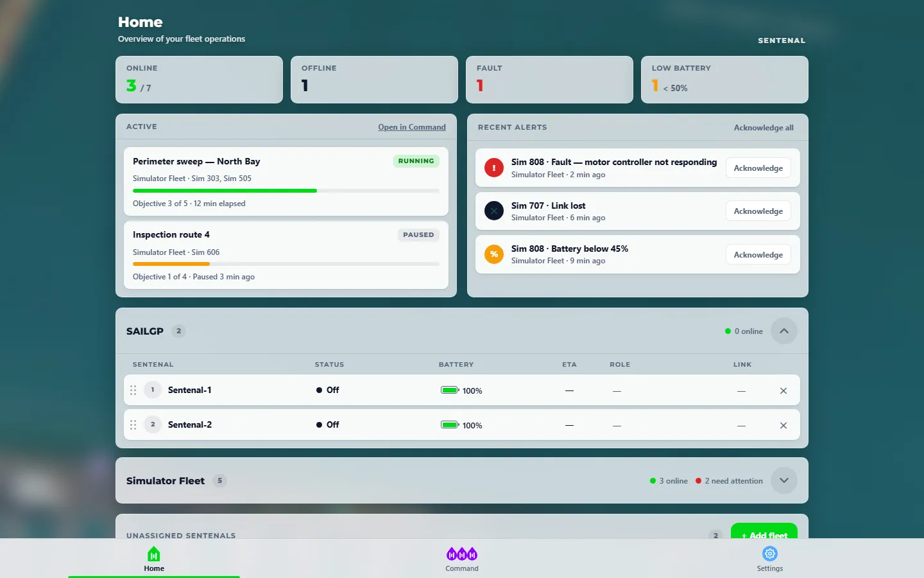Click the SENTENAL brand label top right

pyautogui.click(x=782, y=40)
